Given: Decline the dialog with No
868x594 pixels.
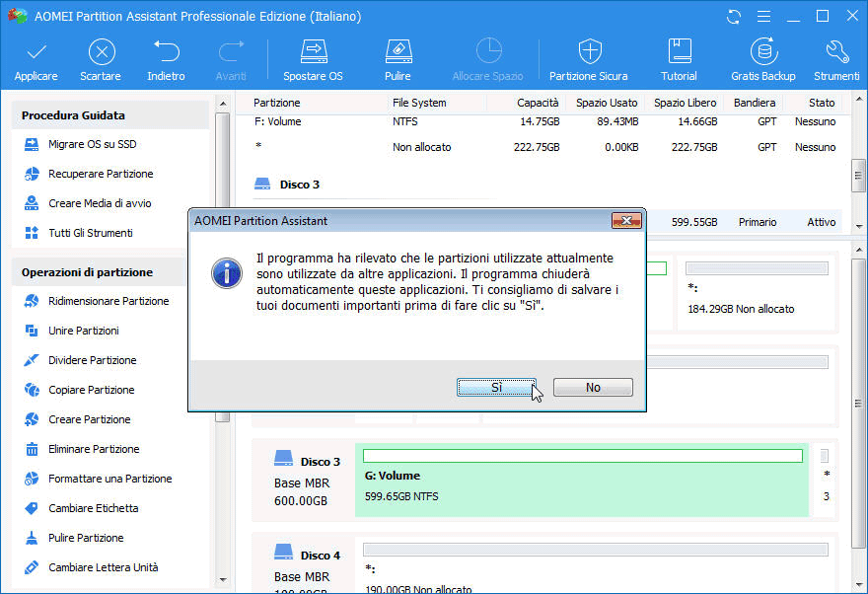Looking at the screenshot, I should 593,388.
